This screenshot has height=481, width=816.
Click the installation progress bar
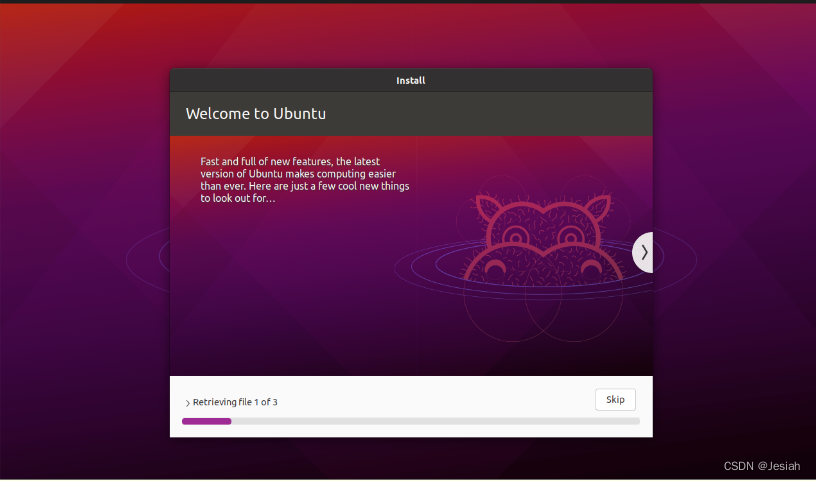(411, 421)
